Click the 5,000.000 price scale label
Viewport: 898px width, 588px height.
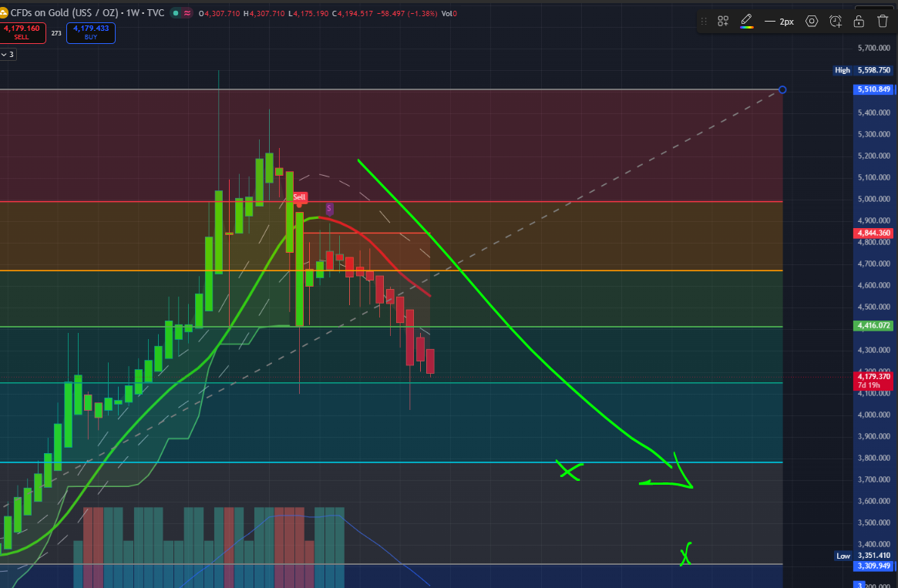coord(874,199)
